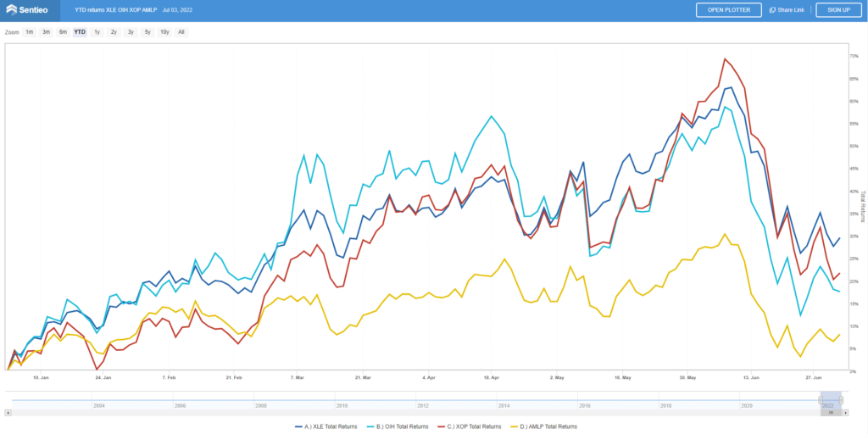Open the plotter with OPEN PLOTTER button
Image resolution: width=868 pixels, height=434 pixels.
(x=728, y=10)
